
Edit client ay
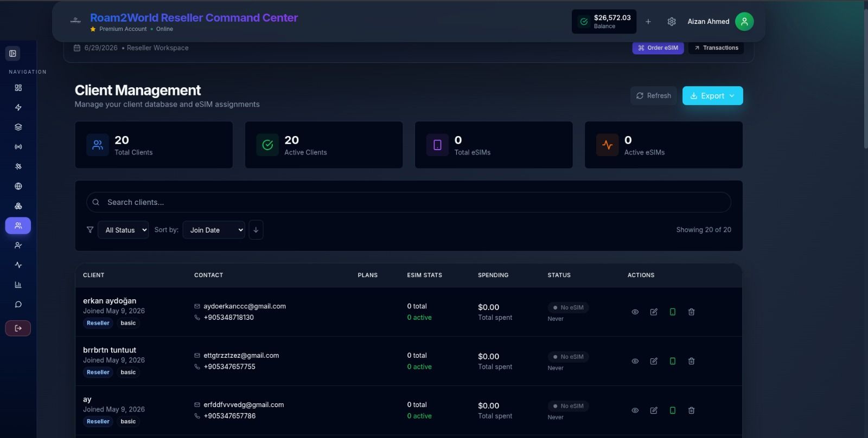654,410
